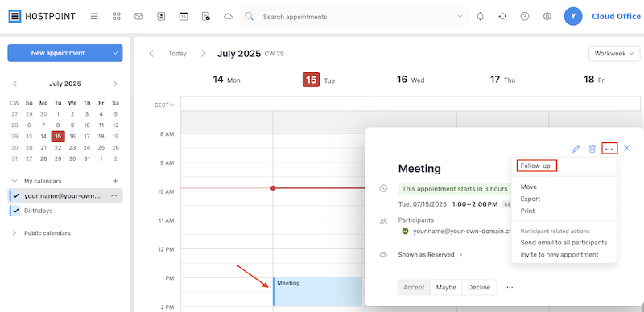Click the 16 Wed day header

pos(411,80)
